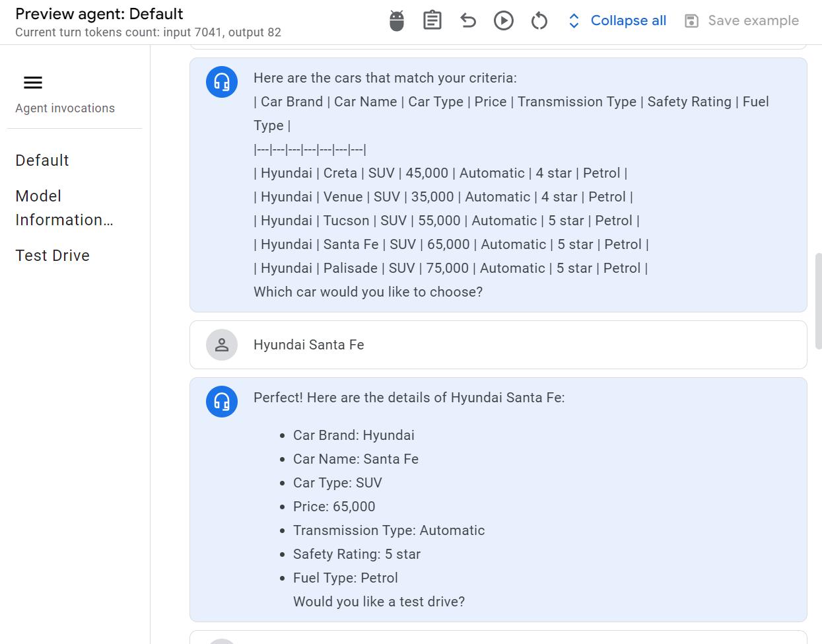Click 'Car Brand: Hyundai' bullet
This screenshot has width=822, height=644.
pyautogui.click(x=354, y=435)
